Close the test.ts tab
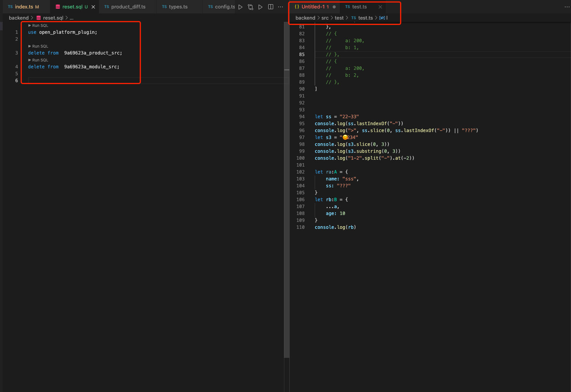 pyautogui.click(x=380, y=7)
